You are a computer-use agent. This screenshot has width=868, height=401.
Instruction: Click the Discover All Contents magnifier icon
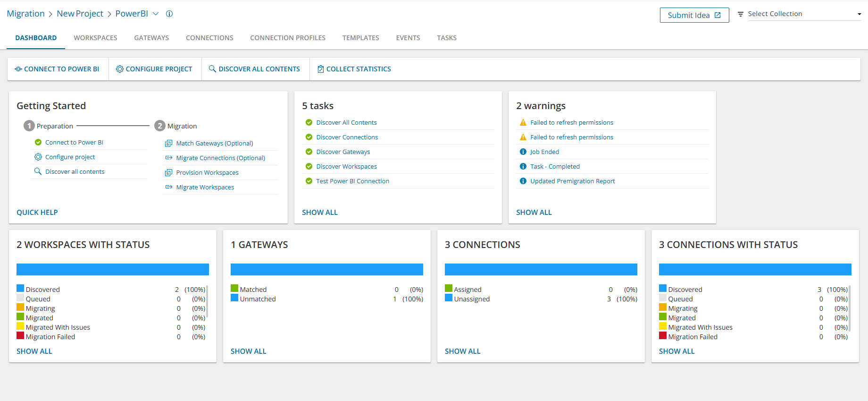212,68
